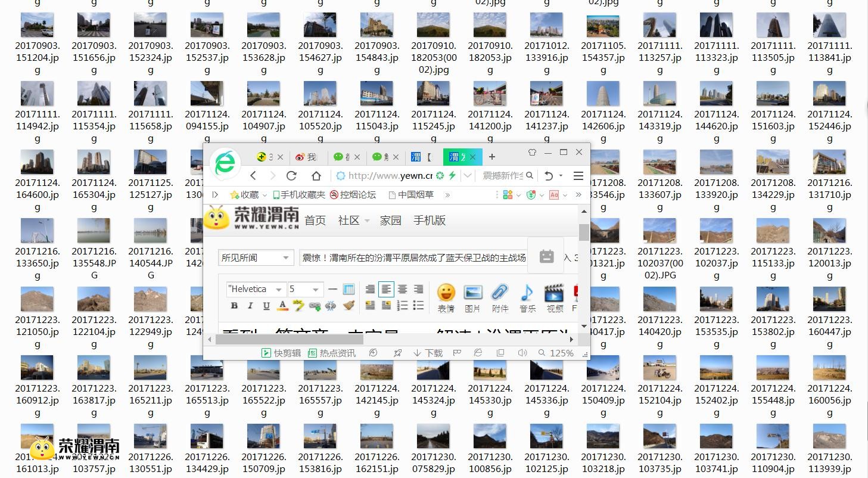Screen dimensions: 868x478
Task: Open the 下载 downloads button
Action: 428,353
